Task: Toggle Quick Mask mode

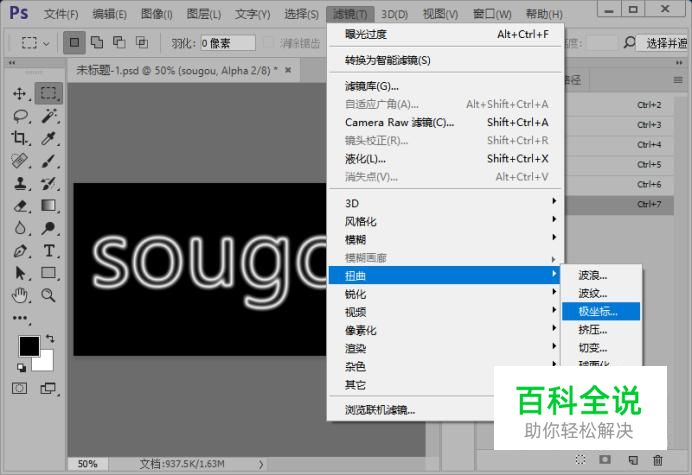Action: [19, 388]
